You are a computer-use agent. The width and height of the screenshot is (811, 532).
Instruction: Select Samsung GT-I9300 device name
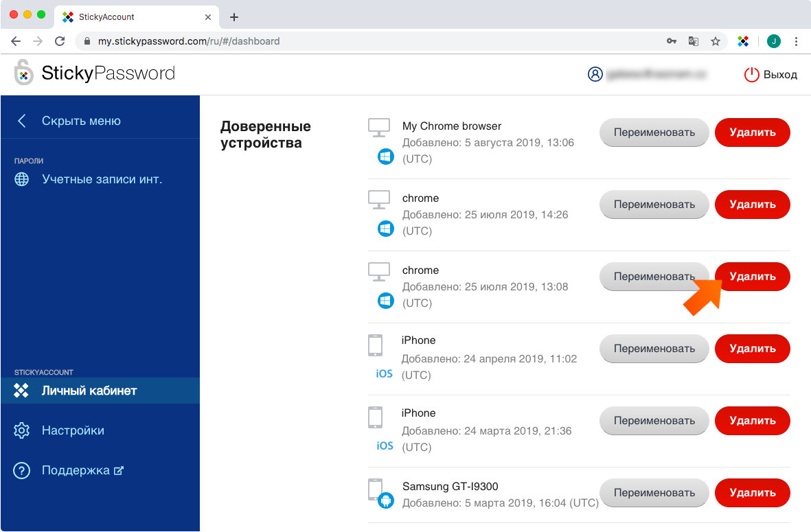click(x=450, y=487)
